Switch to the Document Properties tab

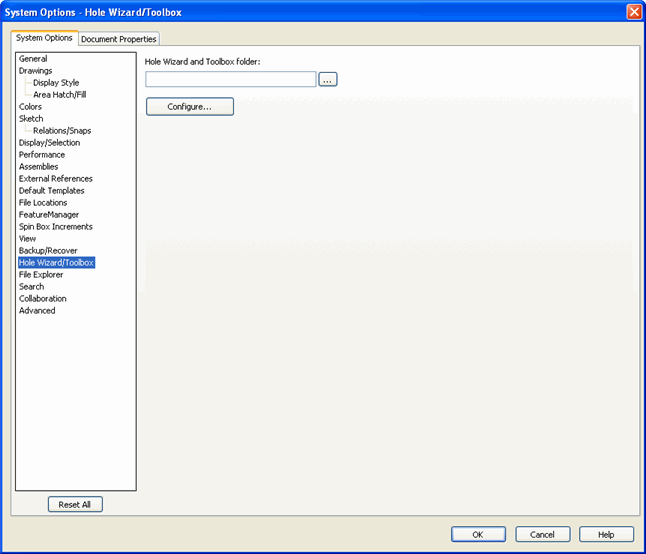click(x=119, y=39)
